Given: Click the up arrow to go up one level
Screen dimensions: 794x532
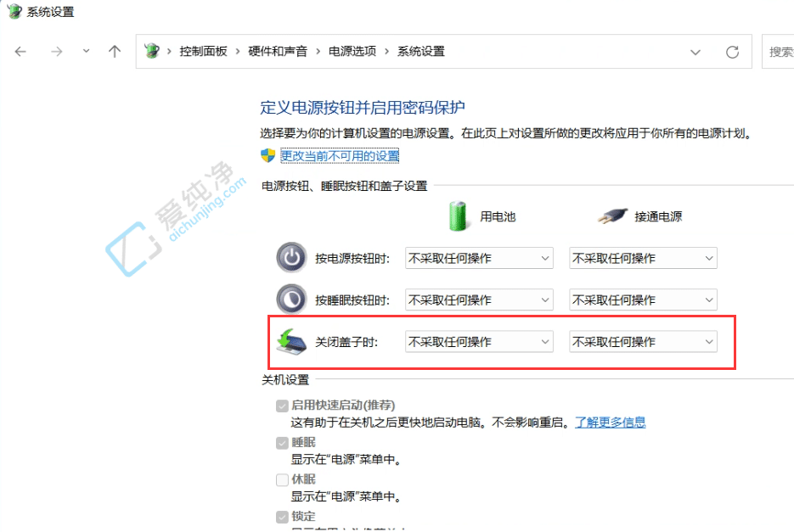Looking at the screenshot, I should point(115,51).
